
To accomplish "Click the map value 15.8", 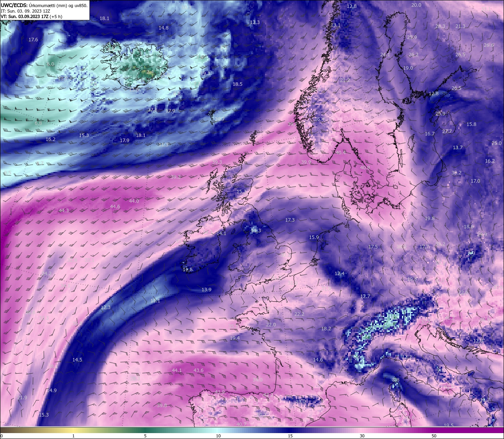I will (x=471, y=124).
